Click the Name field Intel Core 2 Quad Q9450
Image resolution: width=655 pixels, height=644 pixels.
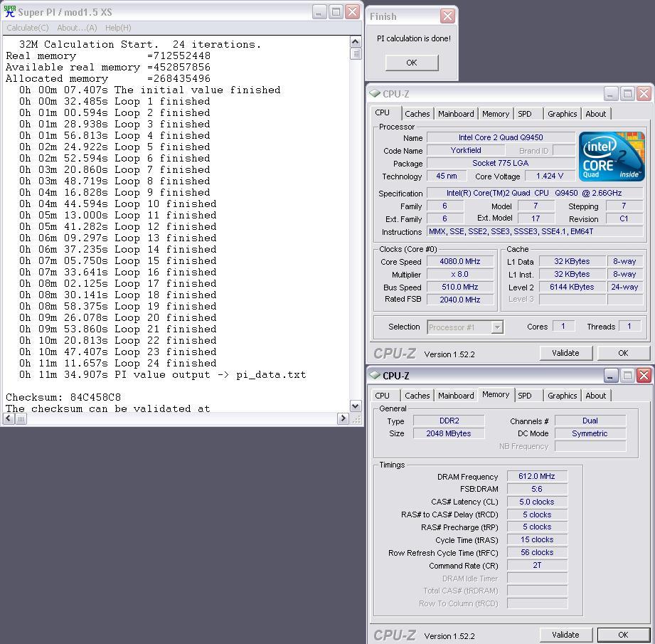coord(501,137)
